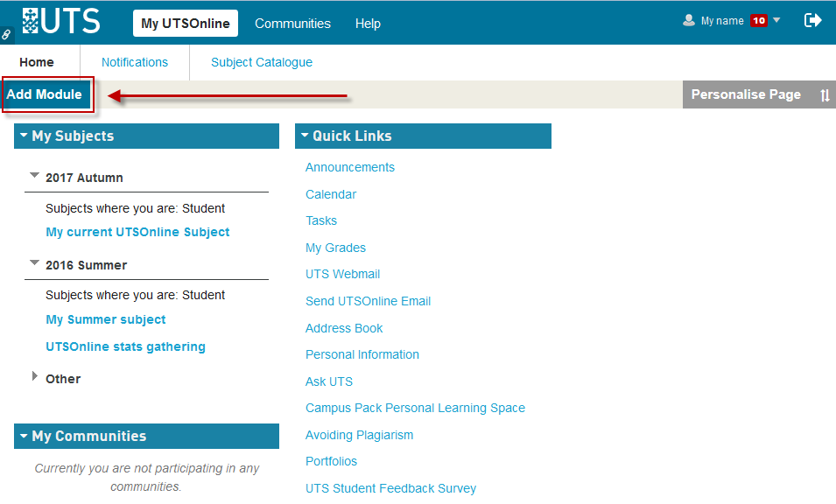Viewport: 836px width, 504px height.
Task: Collapse the My Communities module
Action: coord(24,436)
